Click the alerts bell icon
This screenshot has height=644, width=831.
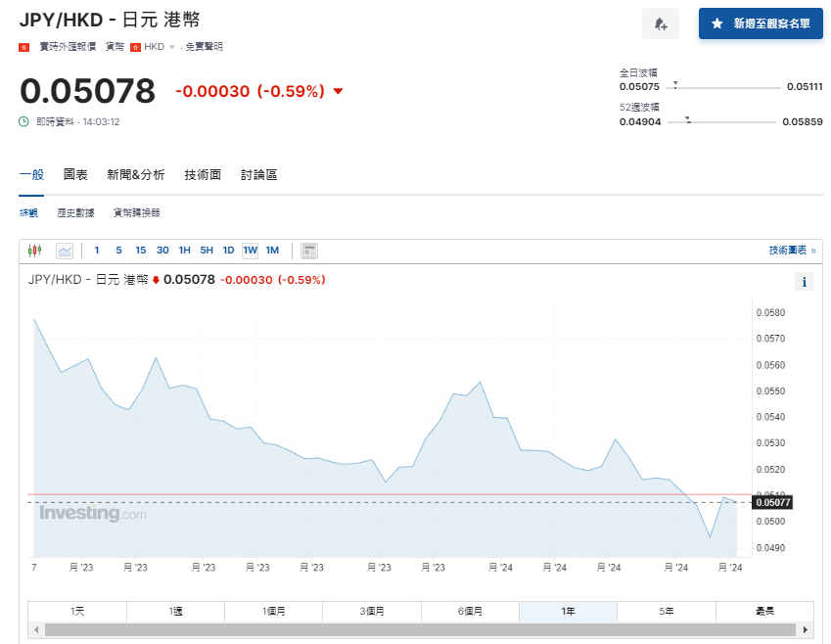point(660,23)
